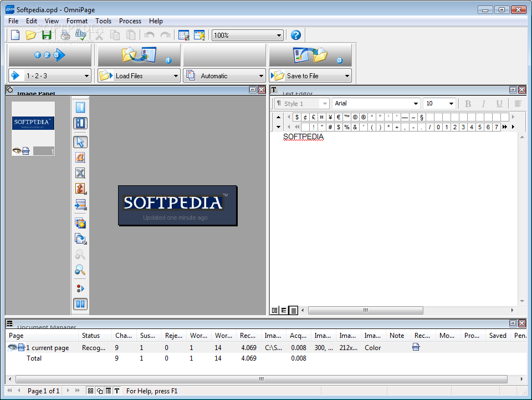Click the Options toolbar icon with star

point(199,35)
